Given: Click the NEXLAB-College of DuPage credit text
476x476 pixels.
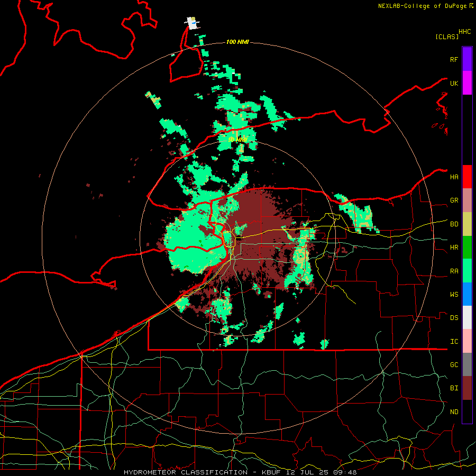Looking at the screenshot, I should pos(422,6).
